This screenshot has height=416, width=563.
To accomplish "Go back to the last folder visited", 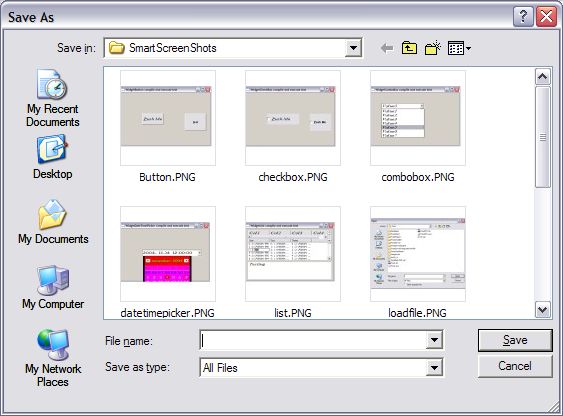I will pos(387,48).
